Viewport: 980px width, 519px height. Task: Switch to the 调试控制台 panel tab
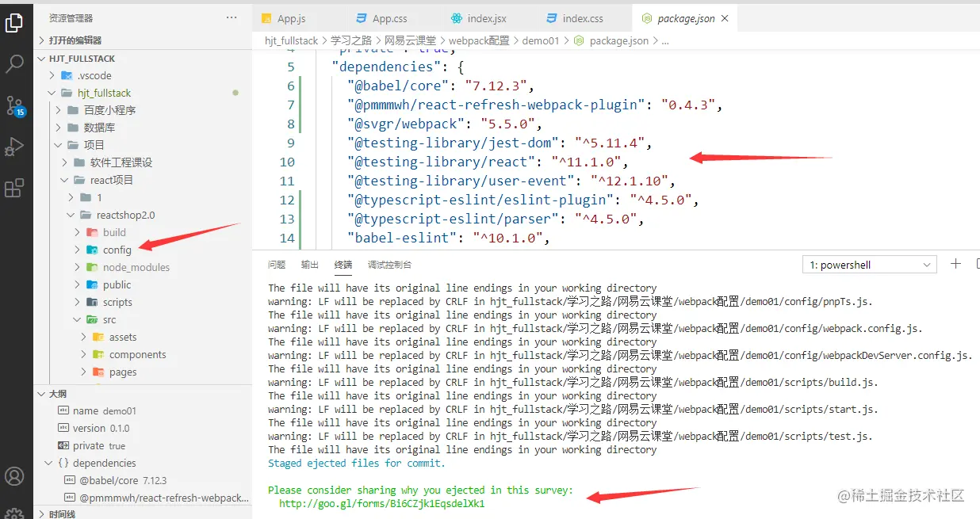point(389,265)
